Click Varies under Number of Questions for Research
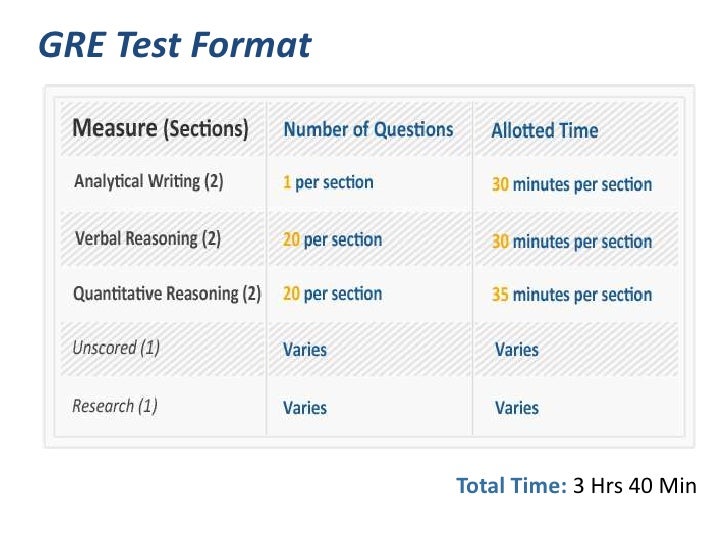 coord(305,407)
